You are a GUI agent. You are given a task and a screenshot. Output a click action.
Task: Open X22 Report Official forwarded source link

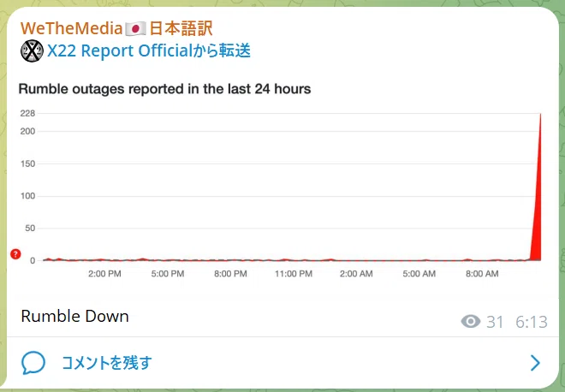149,50
